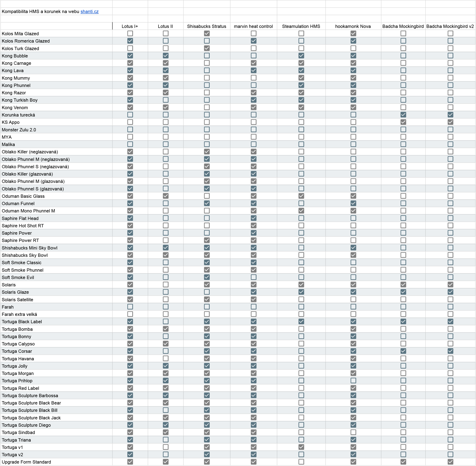
Task: Click the Oblako Phunnel S (glazovaná) label
Action: pyautogui.click(x=33, y=189)
